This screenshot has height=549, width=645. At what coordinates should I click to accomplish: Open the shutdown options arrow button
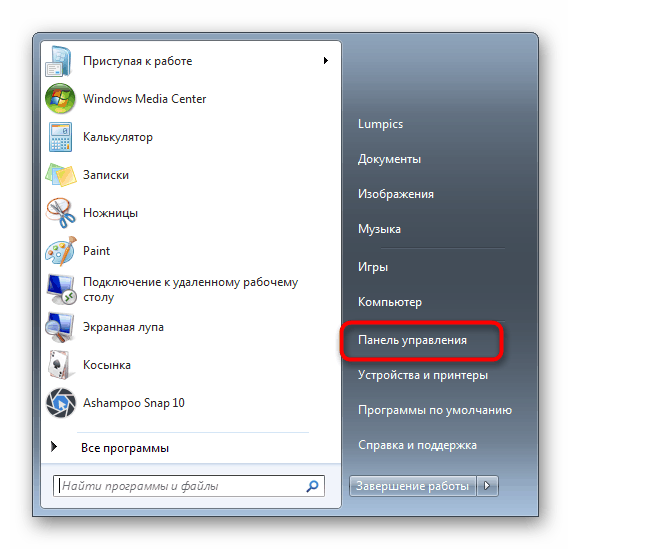[487, 486]
